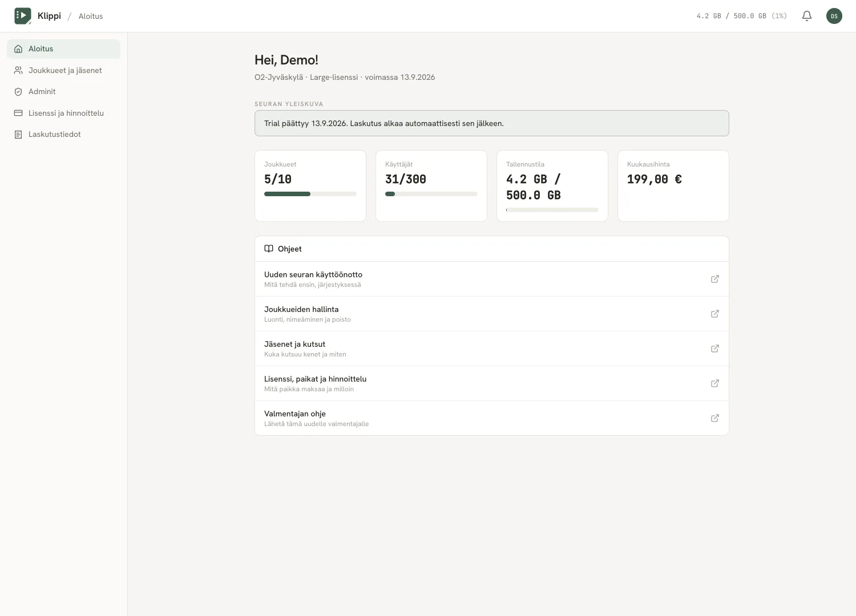Open Lisenssi, paikat ja hinnoittelu guide
The width and height of the screenshot is (856, 616).
tap(492, 383)
